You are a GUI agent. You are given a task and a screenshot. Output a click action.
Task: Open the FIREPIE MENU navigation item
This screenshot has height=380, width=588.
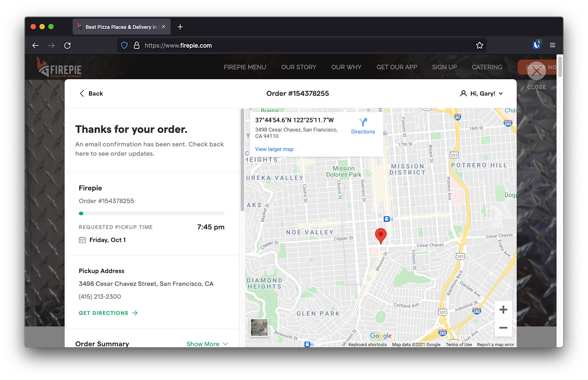[x=245, y=67]
